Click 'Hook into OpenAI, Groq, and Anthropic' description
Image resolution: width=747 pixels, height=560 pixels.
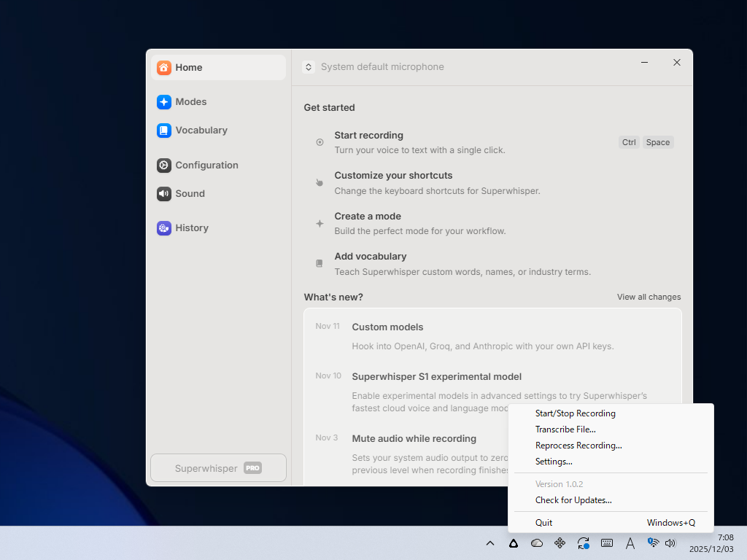(483, 346)
